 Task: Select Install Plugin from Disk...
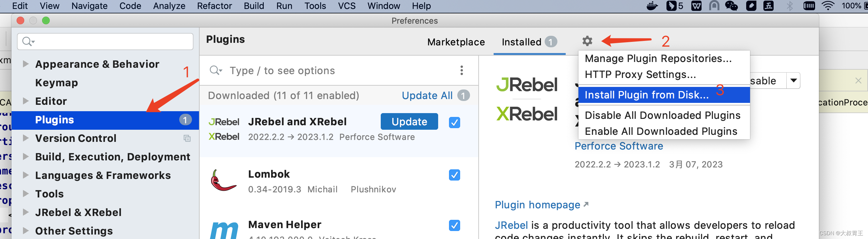tap(646, 95)
